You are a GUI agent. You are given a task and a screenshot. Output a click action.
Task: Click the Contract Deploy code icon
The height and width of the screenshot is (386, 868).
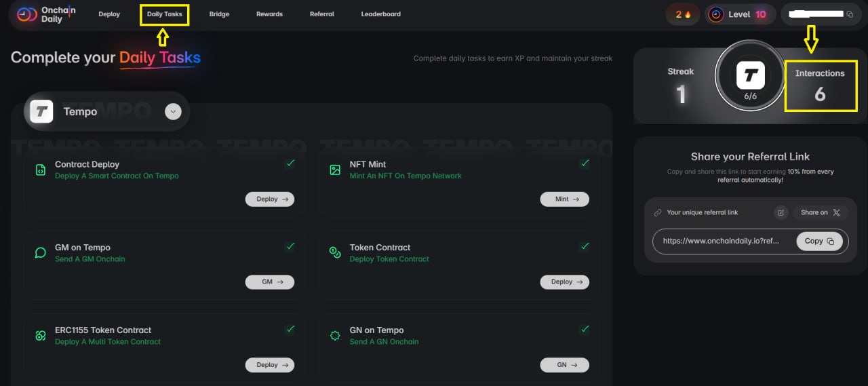point(41,170)
